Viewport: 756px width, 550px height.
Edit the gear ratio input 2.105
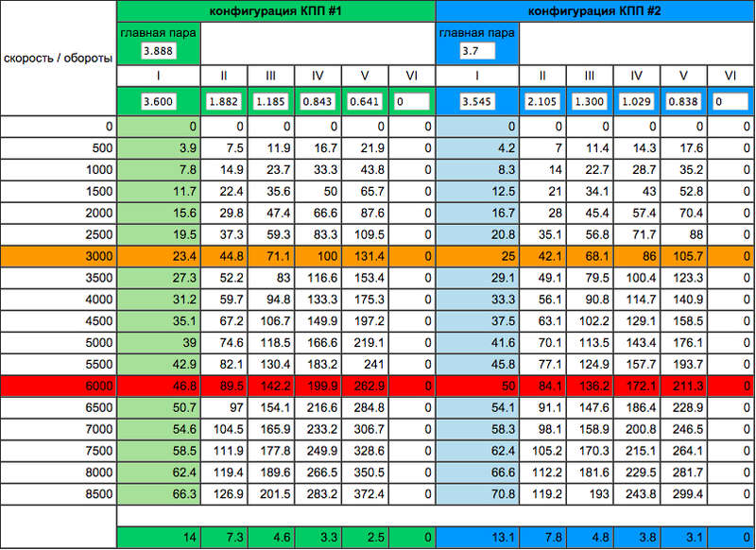coord(543,101)
